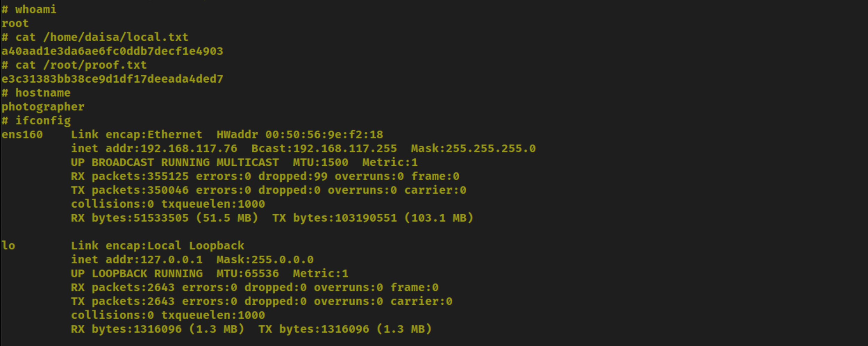Click the root output text

(x=15, y=23)
